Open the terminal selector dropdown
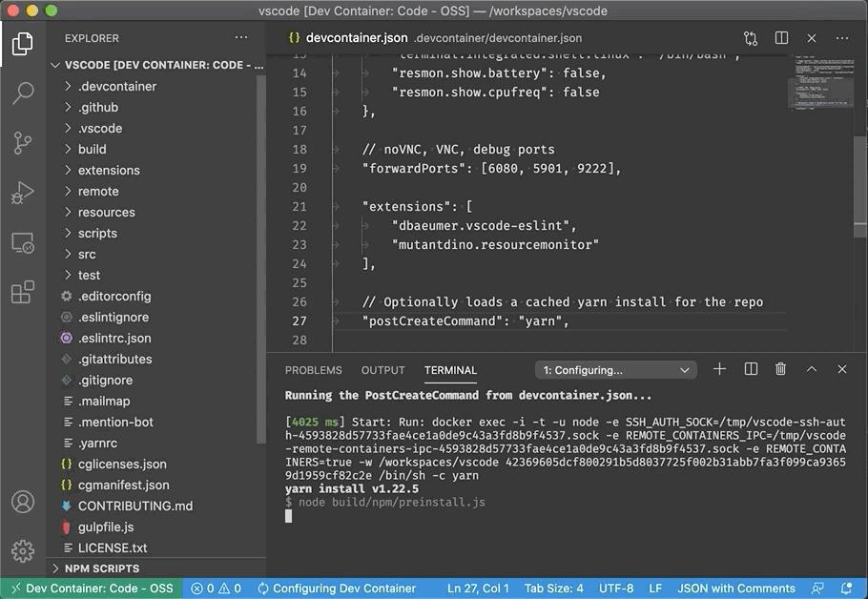The image size is (868, 599). coord(616,370)
